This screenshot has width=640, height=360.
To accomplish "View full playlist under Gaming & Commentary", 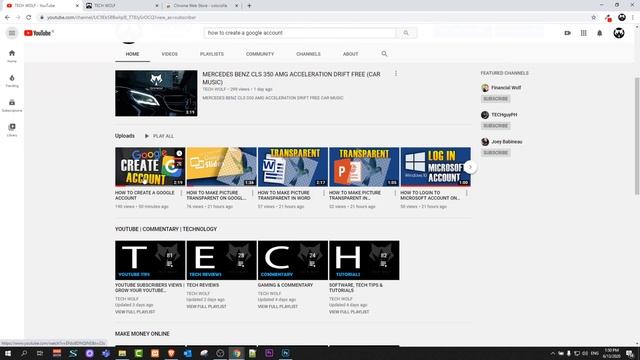I will 278,307.
